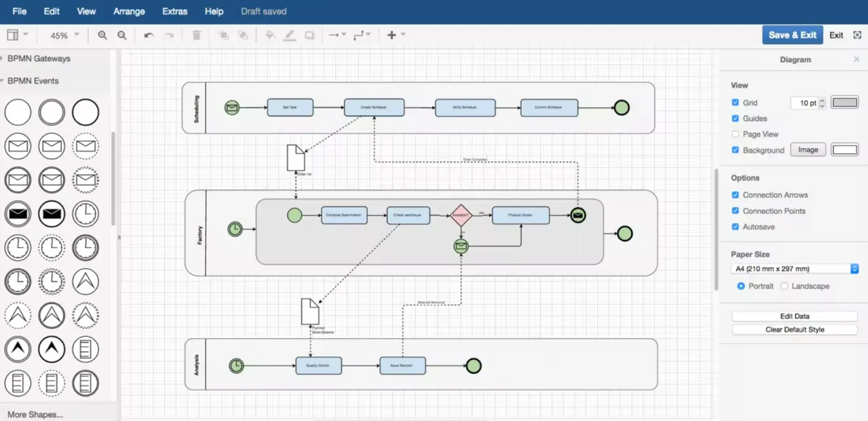Image resolution: width=868 pixels, height=421 pixels.
Task: Pick the solid single-circle escalation arrow shape
Action: click(85, 282)
